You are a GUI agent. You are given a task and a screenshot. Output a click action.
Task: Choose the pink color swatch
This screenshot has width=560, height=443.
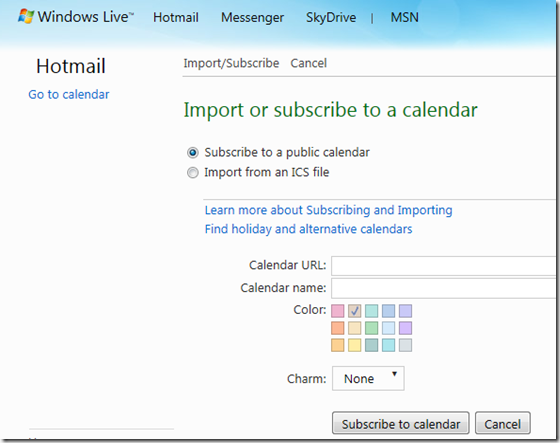[338, 311]
